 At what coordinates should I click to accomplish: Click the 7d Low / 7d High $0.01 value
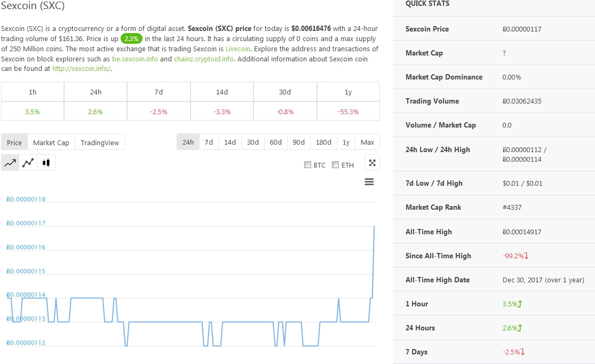[x=522, y=183]
